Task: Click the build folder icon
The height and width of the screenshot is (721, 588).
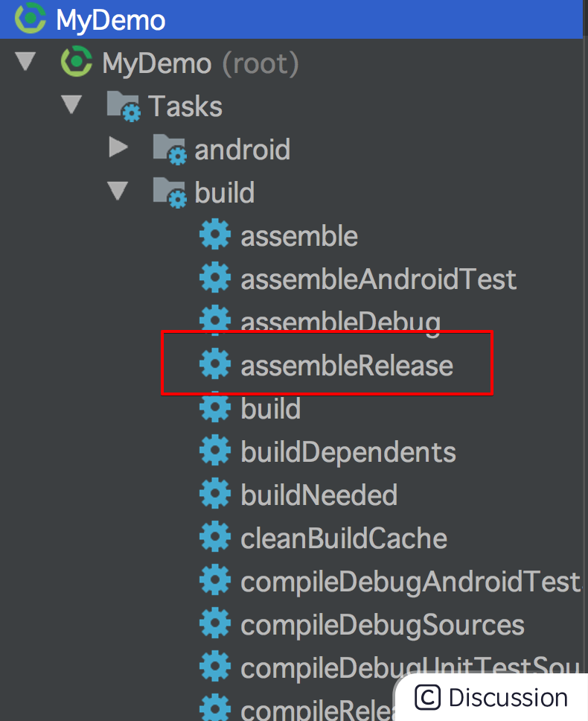Action: [170, 191]
